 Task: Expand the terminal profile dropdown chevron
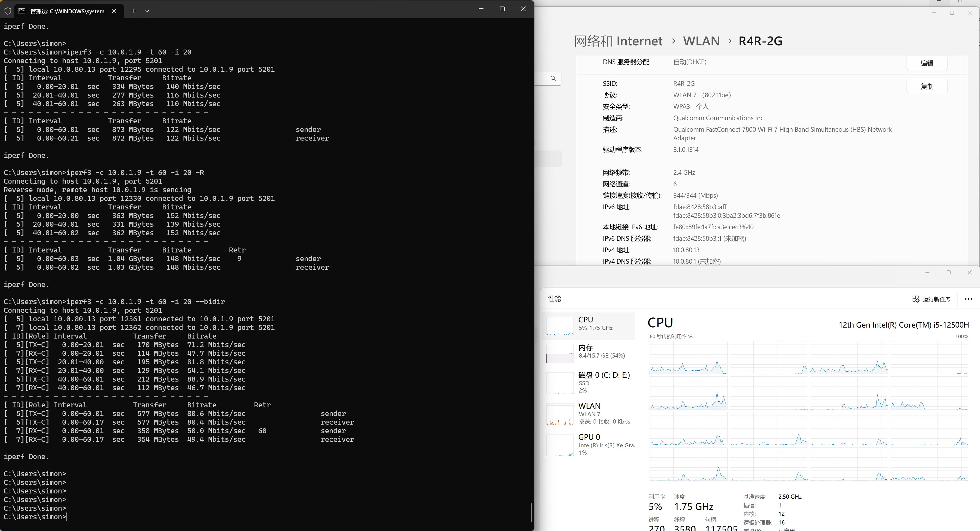coord(147,11)
